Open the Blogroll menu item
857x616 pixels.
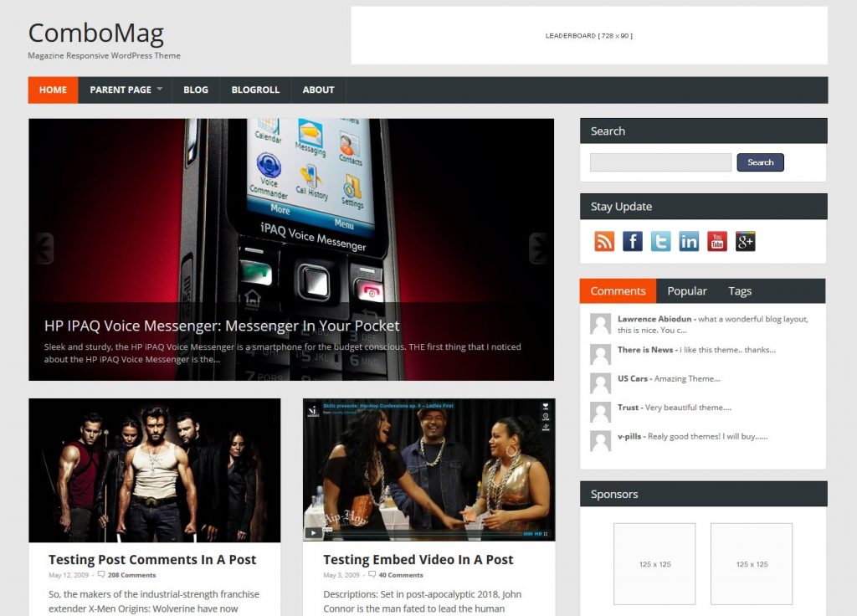[x=255, y=90]
